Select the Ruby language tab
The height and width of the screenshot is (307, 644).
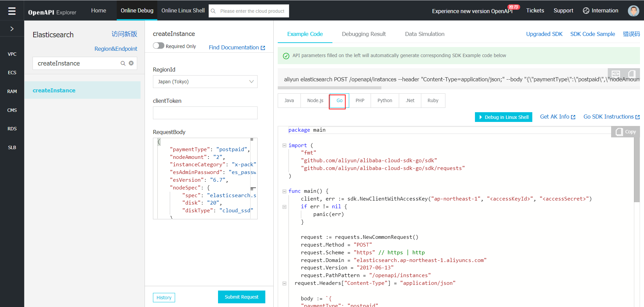point(433,100)
